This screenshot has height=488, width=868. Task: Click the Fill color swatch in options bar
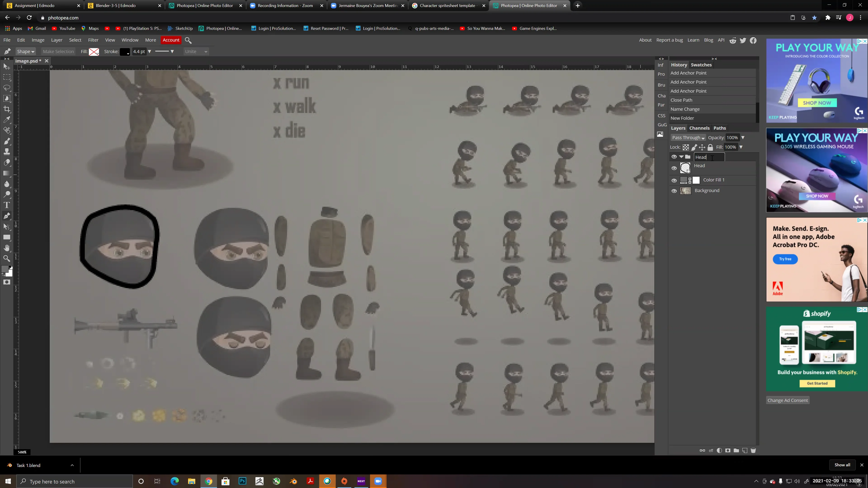(x=94, y=52)
